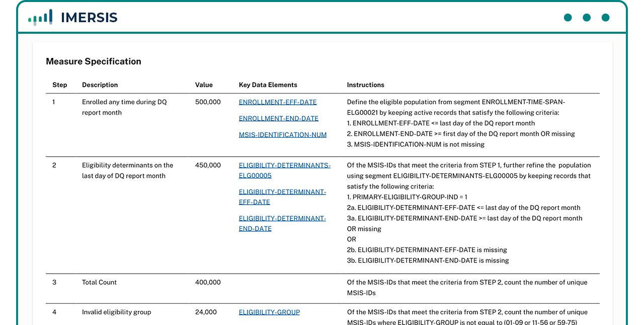Click 'Enrolled any time during DQ report month'
This screenshot has width=644, height=325.
[x=124, y=107]
